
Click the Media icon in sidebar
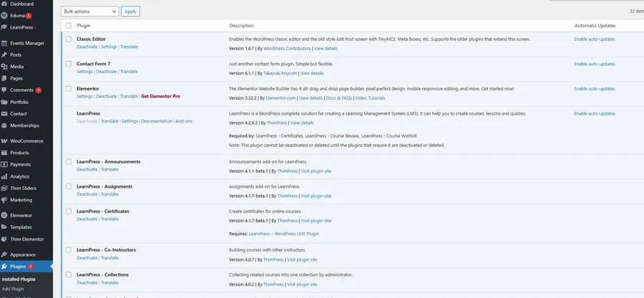pyautogui.click(x=5, y=67)
